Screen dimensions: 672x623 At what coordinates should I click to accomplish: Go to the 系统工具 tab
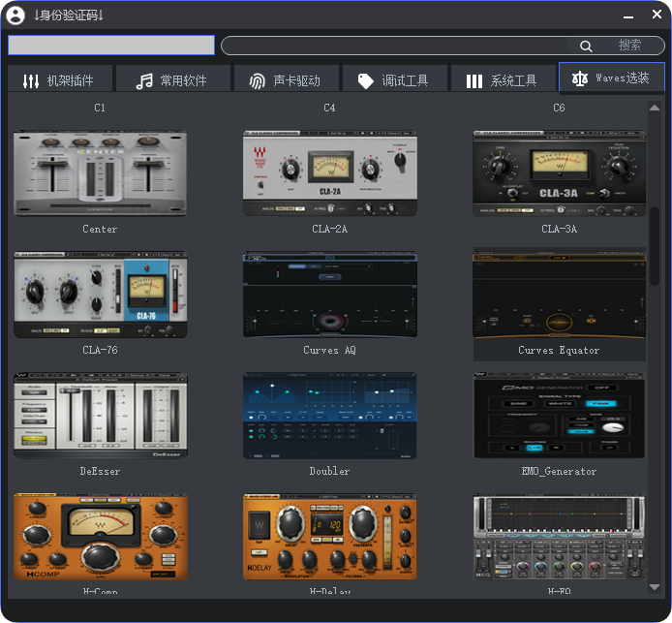504,78
